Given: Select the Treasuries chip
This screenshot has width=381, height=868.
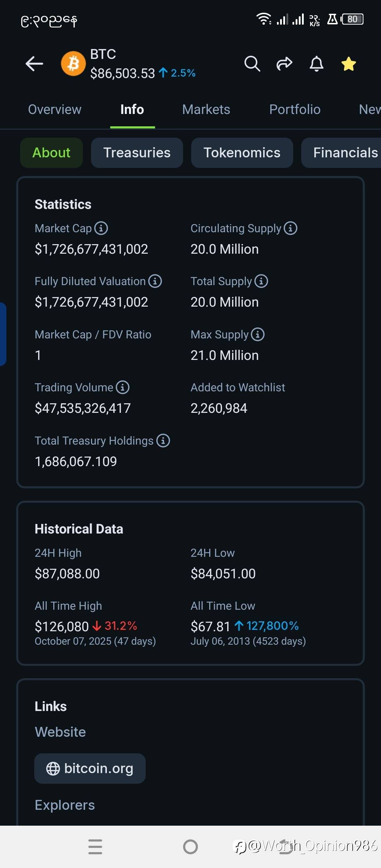Looking at the screenshot, I should coord(137,153).
